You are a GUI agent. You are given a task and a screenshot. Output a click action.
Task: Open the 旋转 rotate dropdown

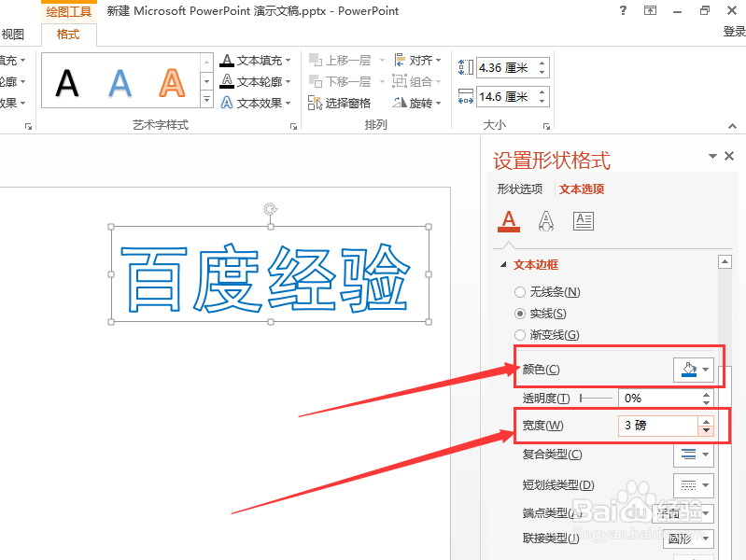coord(417,103)
